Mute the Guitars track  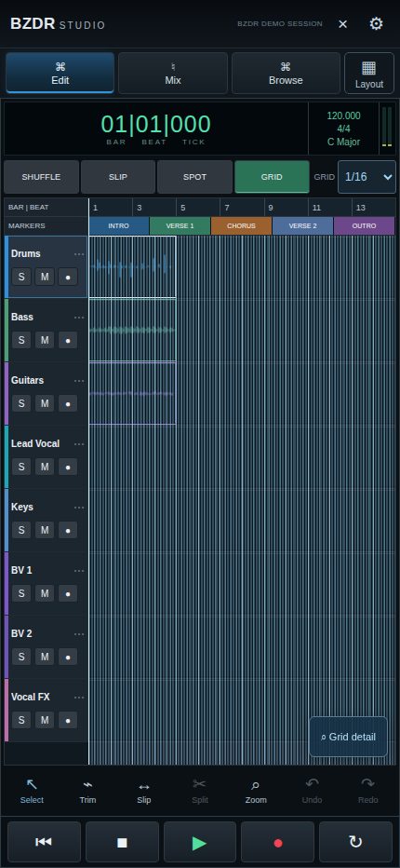tap(45, 403)
